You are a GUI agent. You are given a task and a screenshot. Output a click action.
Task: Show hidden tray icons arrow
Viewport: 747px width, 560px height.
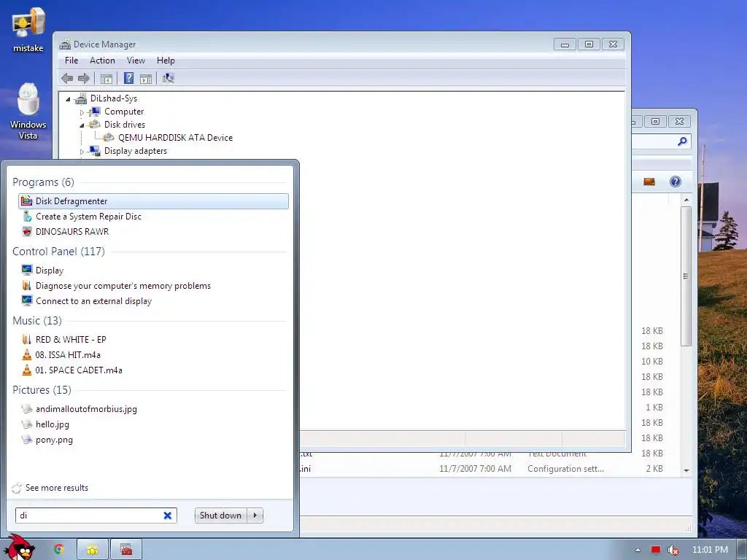pos(638,550)
